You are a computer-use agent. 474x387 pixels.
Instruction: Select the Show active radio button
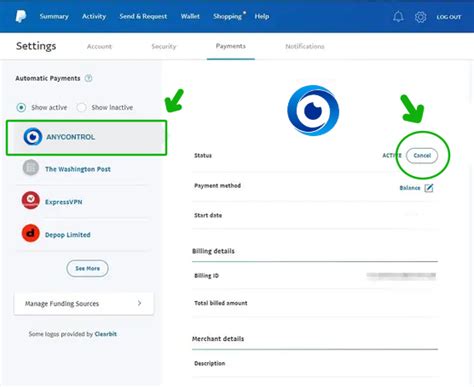tap(21, 108)
